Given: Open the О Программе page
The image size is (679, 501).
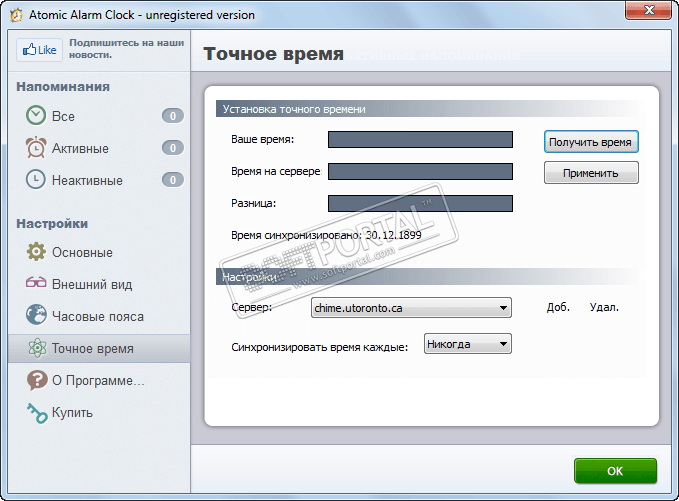Looking at the screenshot, I should 99,380.
